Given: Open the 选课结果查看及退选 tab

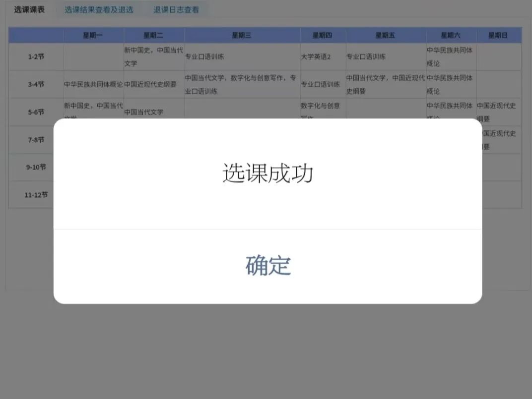Looking at the screenshot, I should coord(99,9).
